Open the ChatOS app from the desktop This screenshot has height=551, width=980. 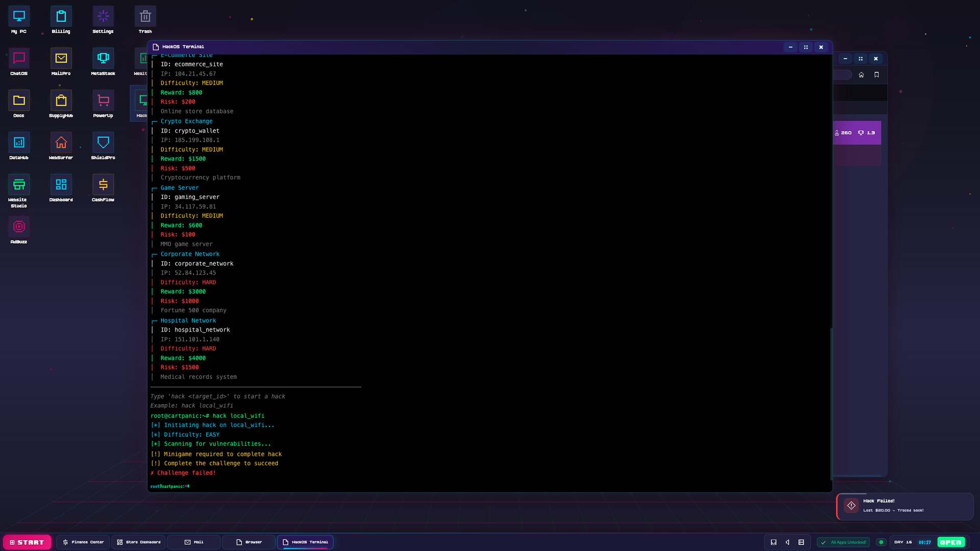(x=18, y=61)
